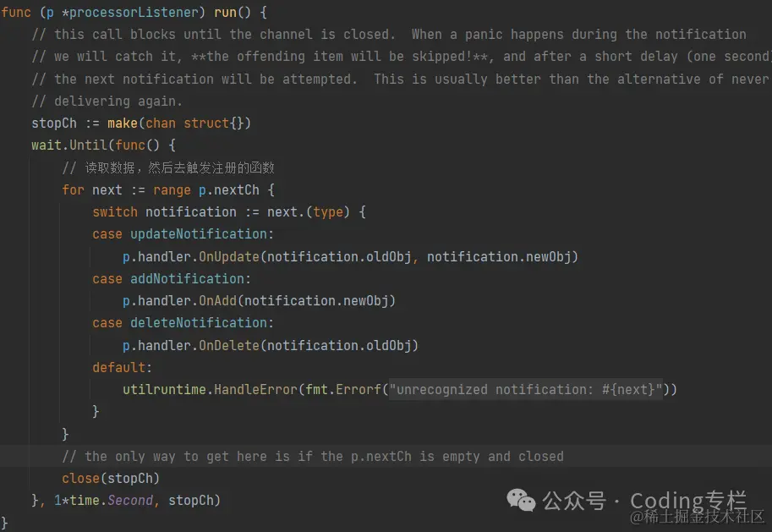Click the 'utilruntime.HandleError' call line
Viewport: 772px width, 532px height.
[x=400, y=390]
